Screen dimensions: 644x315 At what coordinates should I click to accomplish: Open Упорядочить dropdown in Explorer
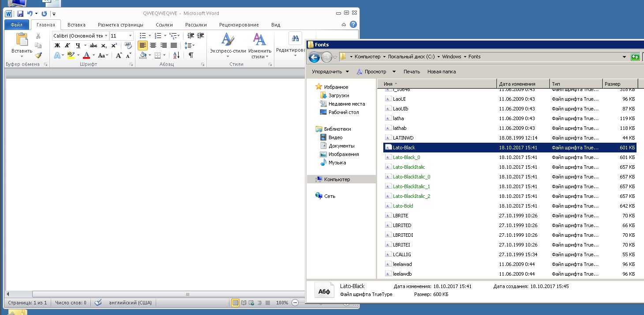click(330, 72)
